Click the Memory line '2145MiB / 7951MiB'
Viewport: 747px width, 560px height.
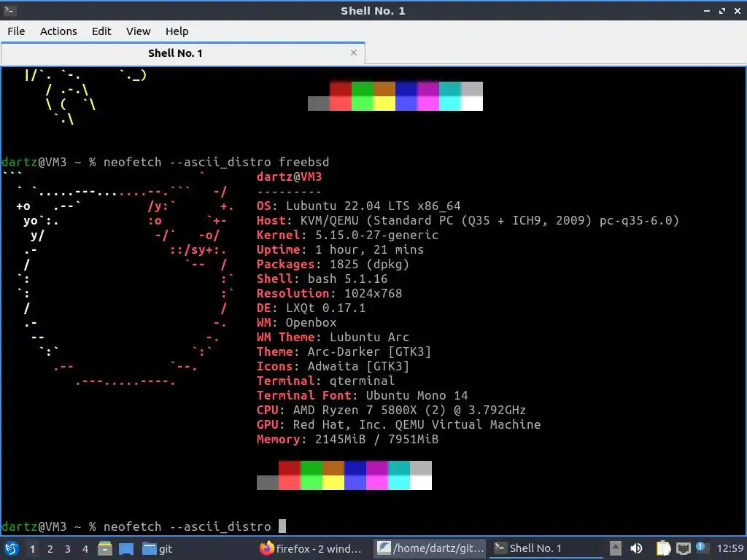click(x=347, y=439)
